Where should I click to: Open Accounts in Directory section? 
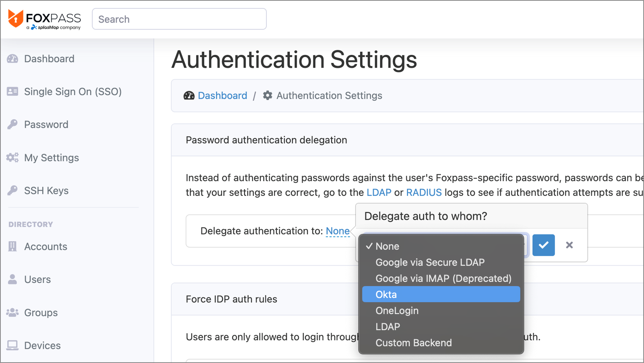pos(46,246)
